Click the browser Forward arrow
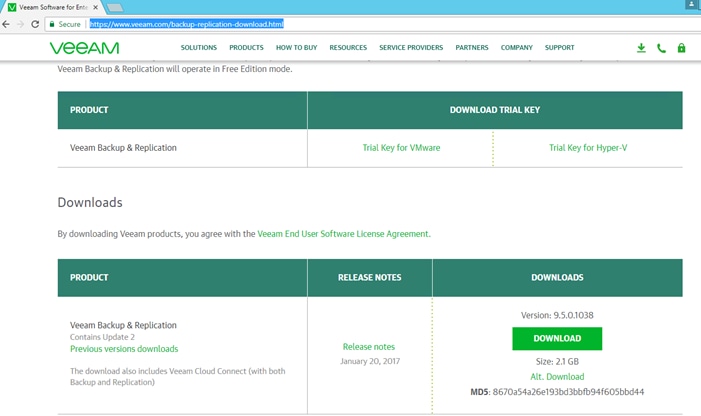This screenshot has height=416, width=701. [21, 24]
